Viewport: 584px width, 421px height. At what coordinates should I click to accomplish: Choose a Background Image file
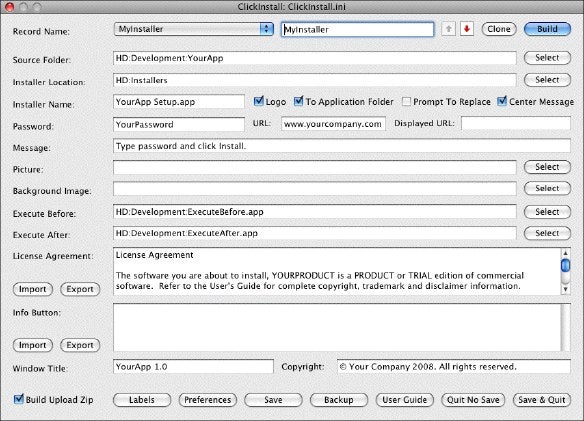coord(547,188)
